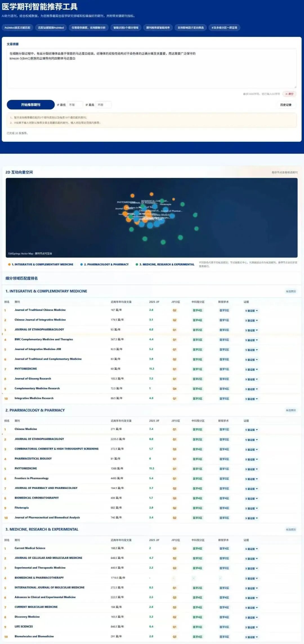
Task: Click inside the 文章摘要 abstract text area
Action: (x=152, y=68)
